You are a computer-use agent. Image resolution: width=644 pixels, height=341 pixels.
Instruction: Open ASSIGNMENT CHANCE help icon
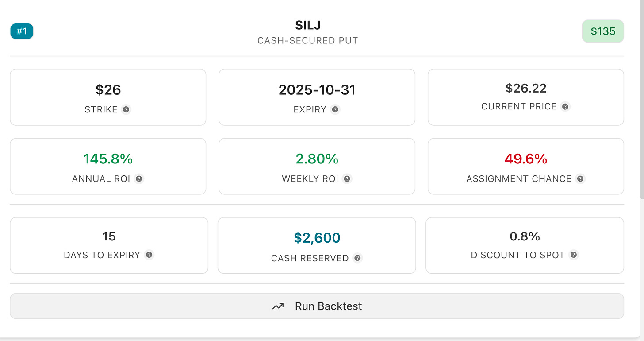[580, 179]
